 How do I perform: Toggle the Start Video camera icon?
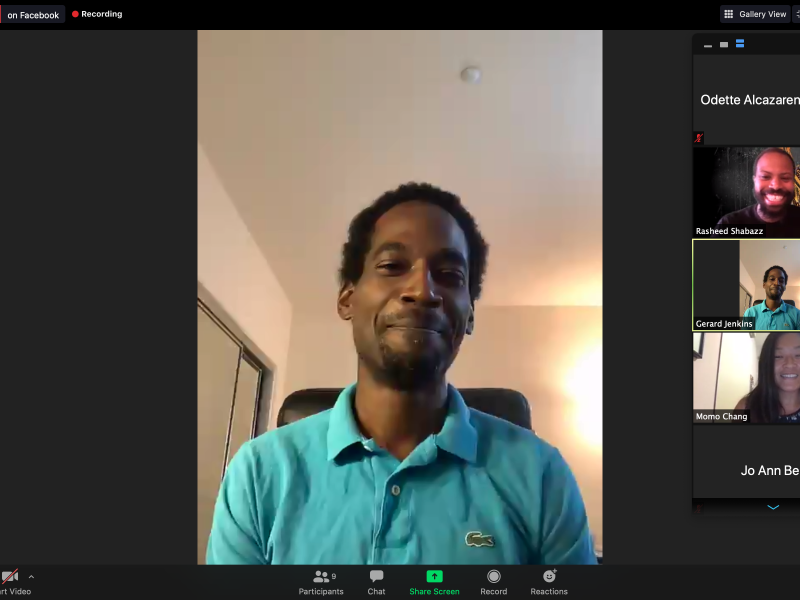point(10,577)
